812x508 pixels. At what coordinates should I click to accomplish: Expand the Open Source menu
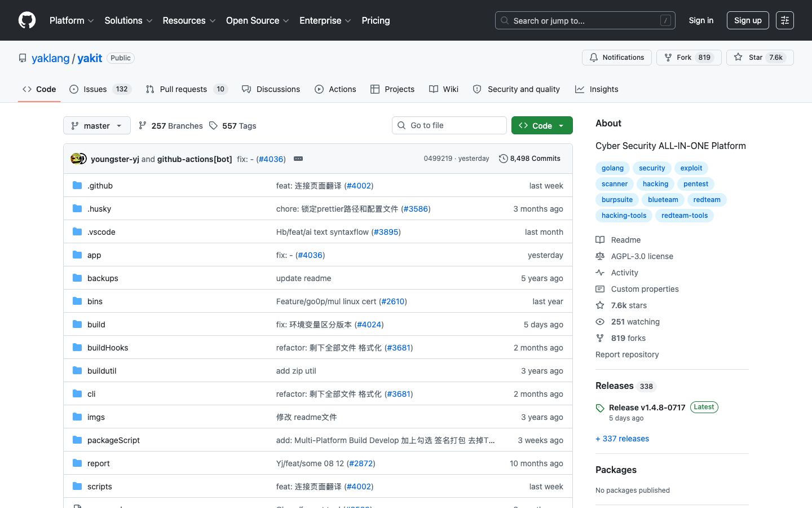(x=258, y=20)
